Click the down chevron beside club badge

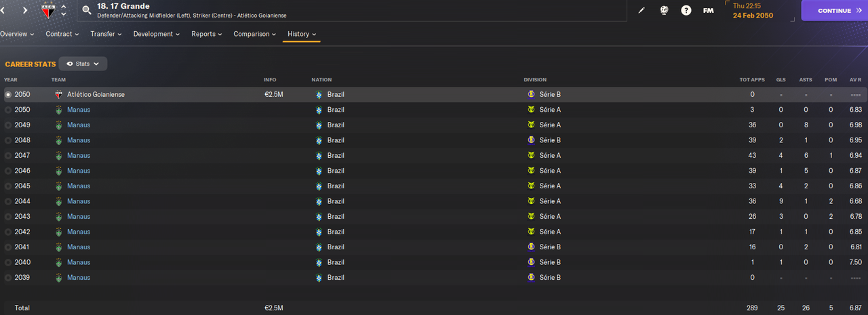pos(64,14)
